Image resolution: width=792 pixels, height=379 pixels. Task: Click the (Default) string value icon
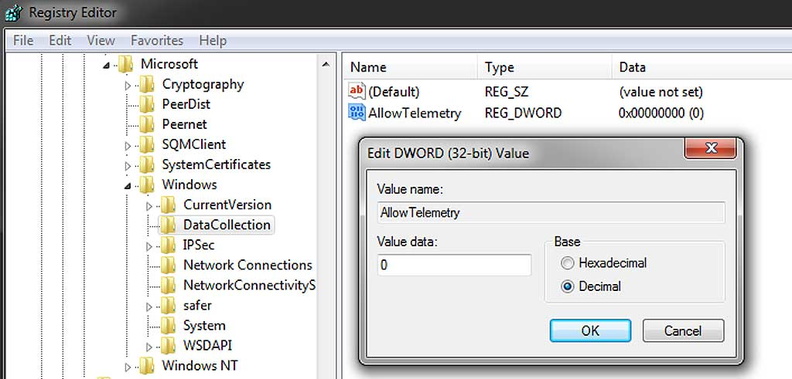point(357,91)
